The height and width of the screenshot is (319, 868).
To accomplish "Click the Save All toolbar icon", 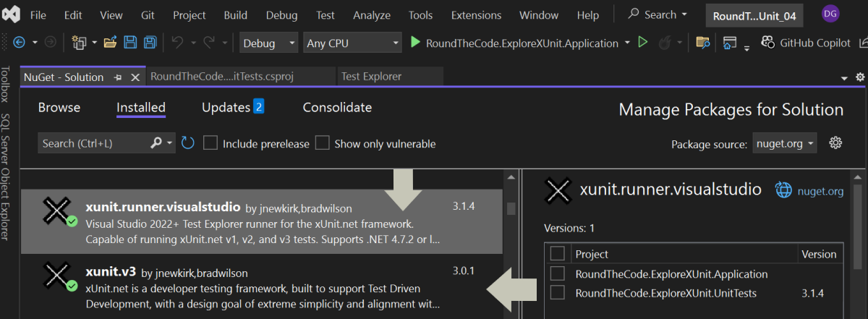I will point(150,43).
